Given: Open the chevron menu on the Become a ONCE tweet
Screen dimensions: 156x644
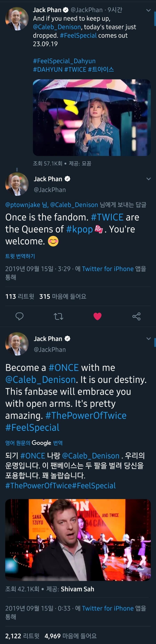Looking at the screenshot, I should tap(149, 339).
